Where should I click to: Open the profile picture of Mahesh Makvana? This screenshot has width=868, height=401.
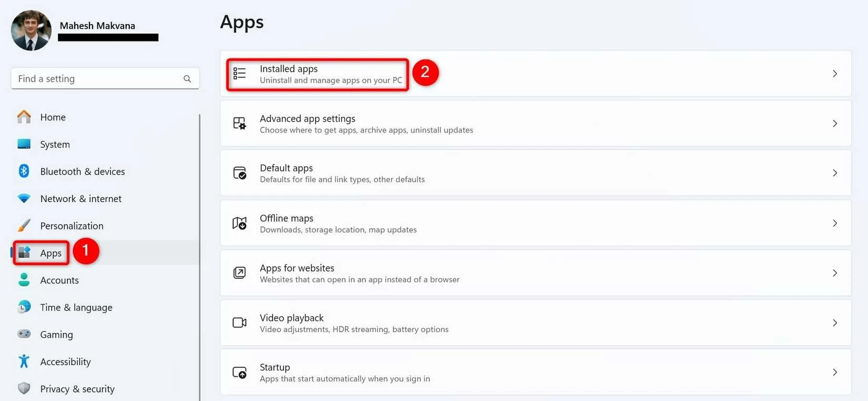click(x=32, y=31)
